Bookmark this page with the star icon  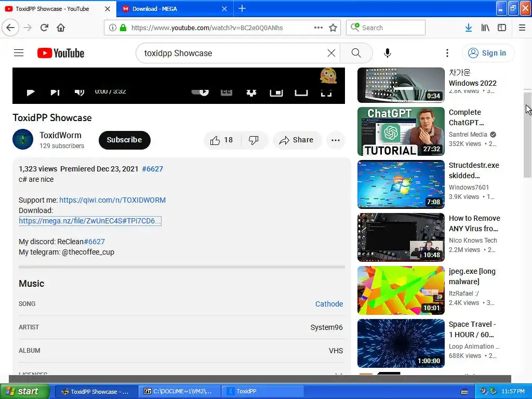tap(333, 28)
